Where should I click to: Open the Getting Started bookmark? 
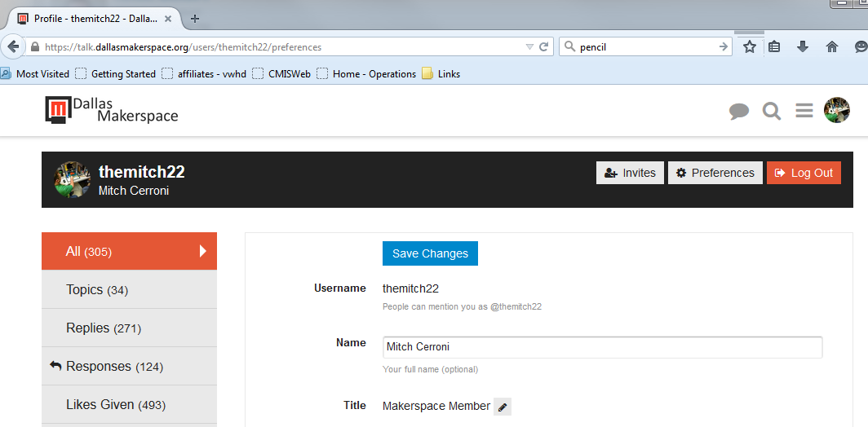click(x=116, y=73)
